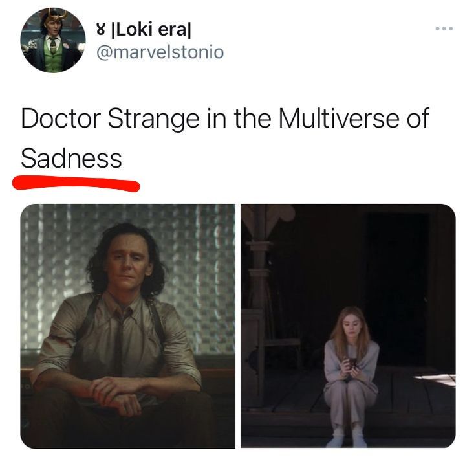
Task: Open the right photo of woman on porch
Action: click(x=348, y=326)
